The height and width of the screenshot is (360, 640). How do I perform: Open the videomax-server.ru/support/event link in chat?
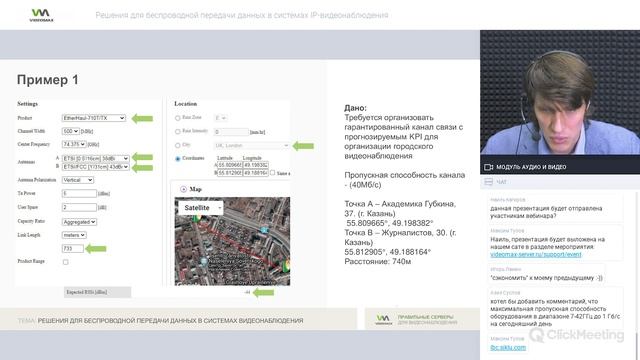coord(536,254)
